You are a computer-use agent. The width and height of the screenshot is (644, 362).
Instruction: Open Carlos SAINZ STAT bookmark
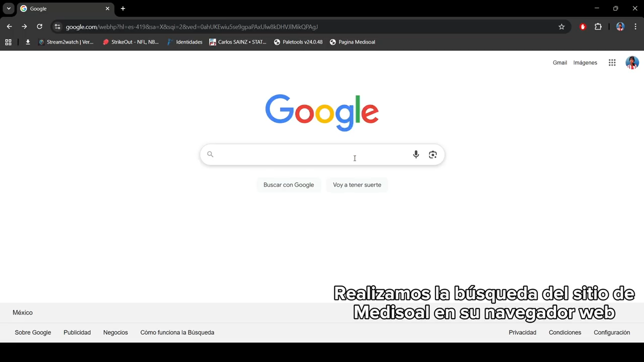click(238, 42)
